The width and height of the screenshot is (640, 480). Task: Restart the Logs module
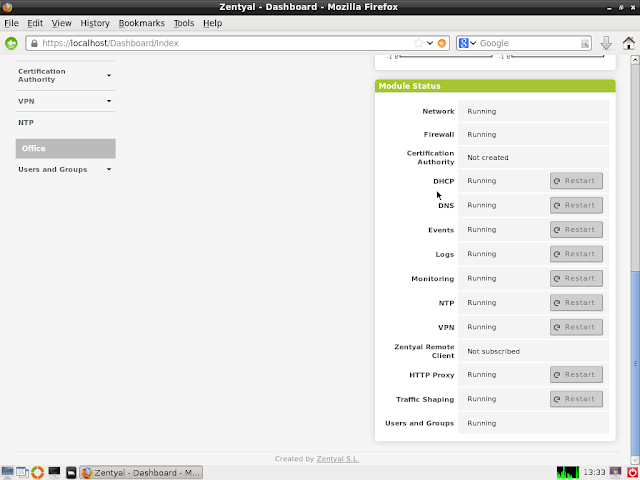(576, 254)
